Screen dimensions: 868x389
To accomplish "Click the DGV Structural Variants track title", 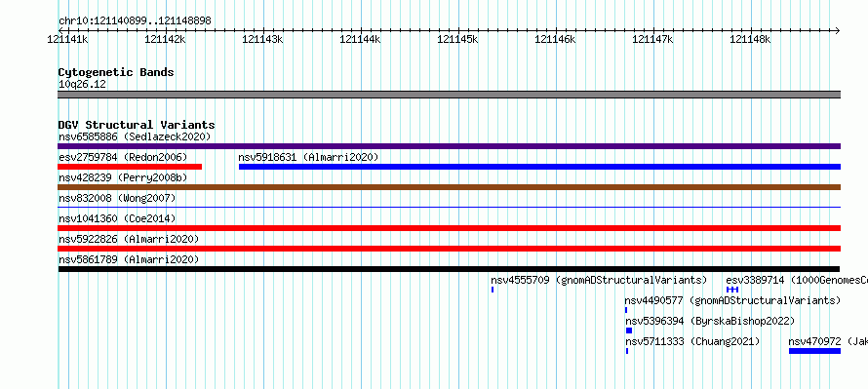I will (137, 125).
